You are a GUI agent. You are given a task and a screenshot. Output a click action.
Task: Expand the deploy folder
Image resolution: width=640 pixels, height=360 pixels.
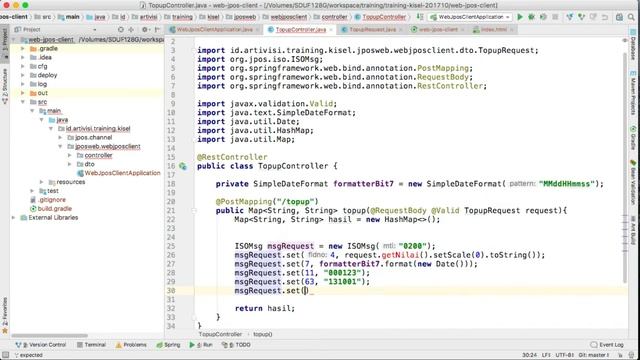tap(23, 75)
